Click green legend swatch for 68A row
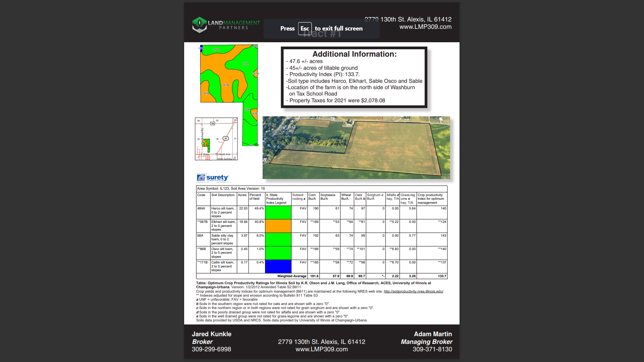Image resolution: width=644 pixels, height=362 pixels. point(278,240)
